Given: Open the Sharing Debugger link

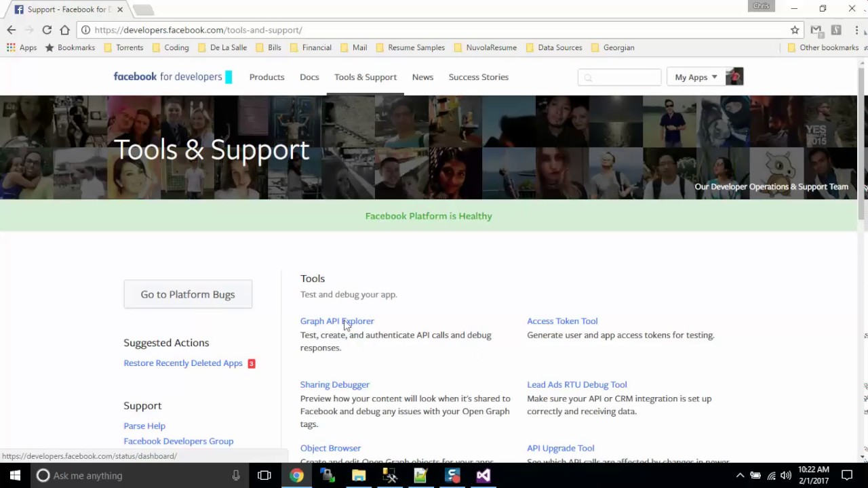Looking at the screenshot, I should (x=335, y=385).
